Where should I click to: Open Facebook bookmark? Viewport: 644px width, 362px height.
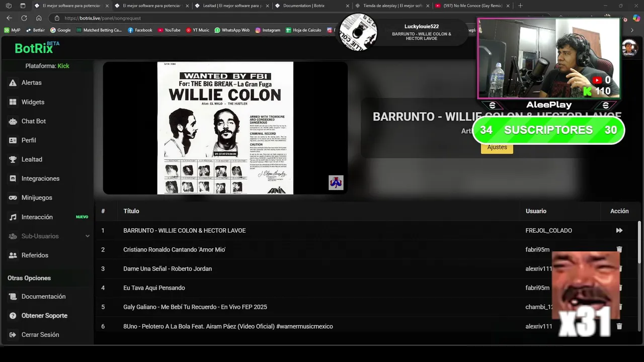140,30
